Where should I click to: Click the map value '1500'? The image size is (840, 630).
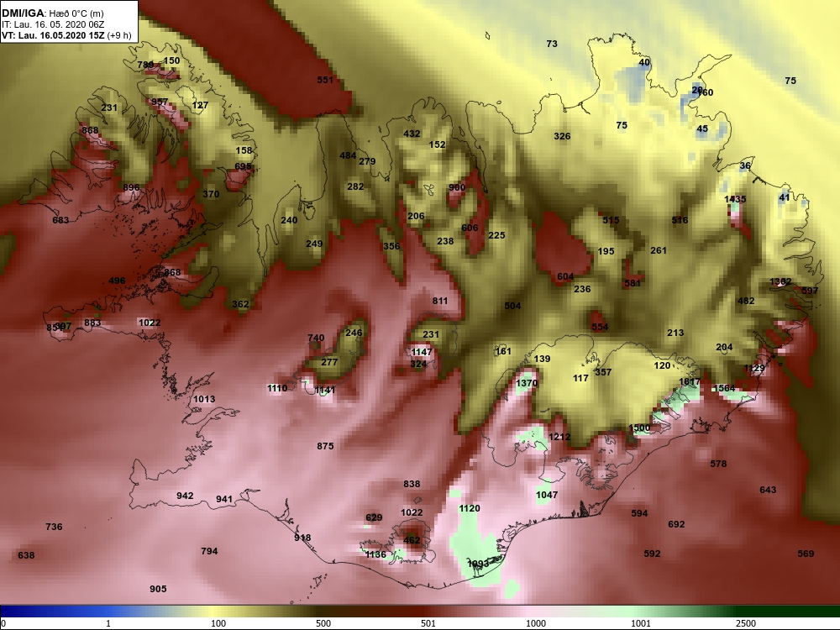(639, 428)
